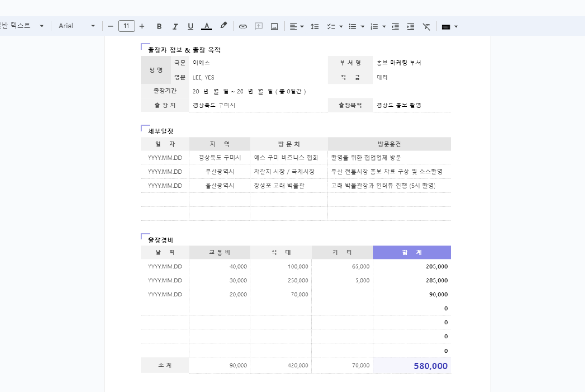Open text color picker

click(207, 26)
